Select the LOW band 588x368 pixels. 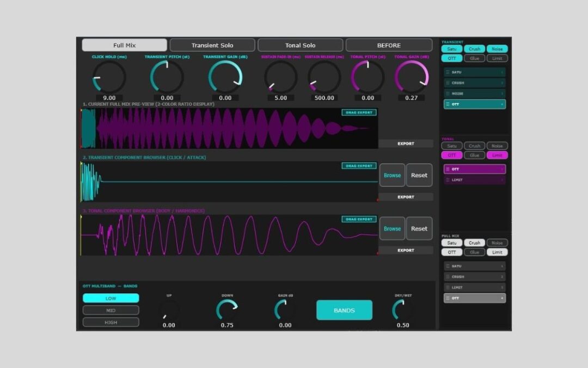[x=111, y=298]
